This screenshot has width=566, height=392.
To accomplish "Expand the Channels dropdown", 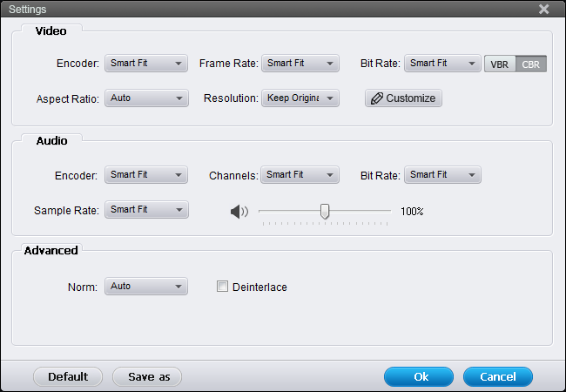I will point(300,175).
